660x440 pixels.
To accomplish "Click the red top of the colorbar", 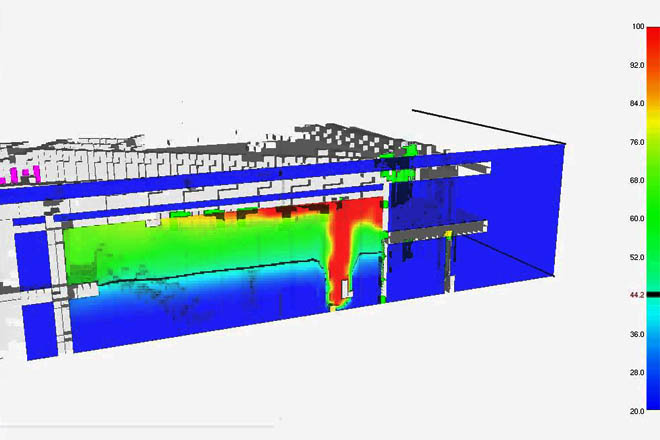I will pyautogui.click(x=653, y=38).
